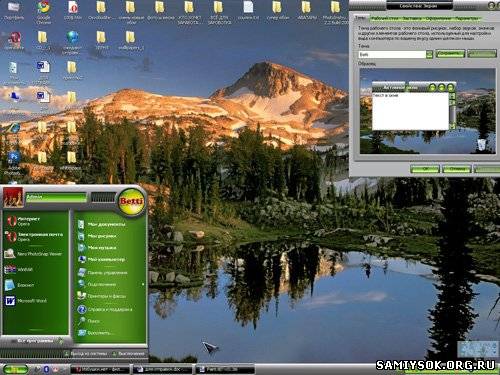Switch to the Заставка tab

click(x=411, y=19)
